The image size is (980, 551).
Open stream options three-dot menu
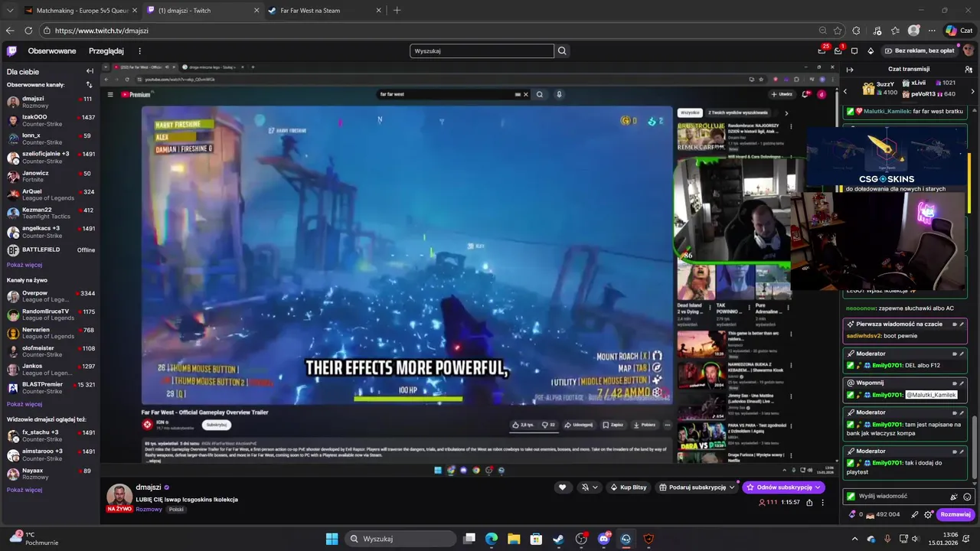[823, 503]
